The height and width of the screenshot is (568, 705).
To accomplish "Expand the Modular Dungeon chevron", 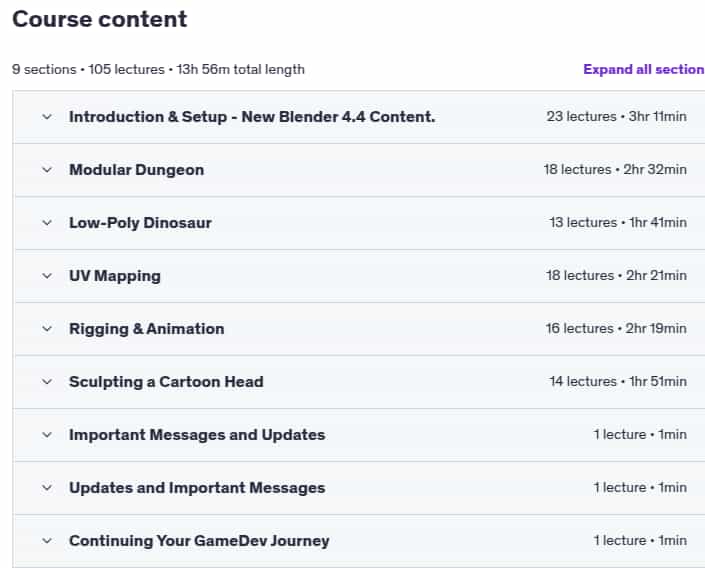I will tap(47, 170).
